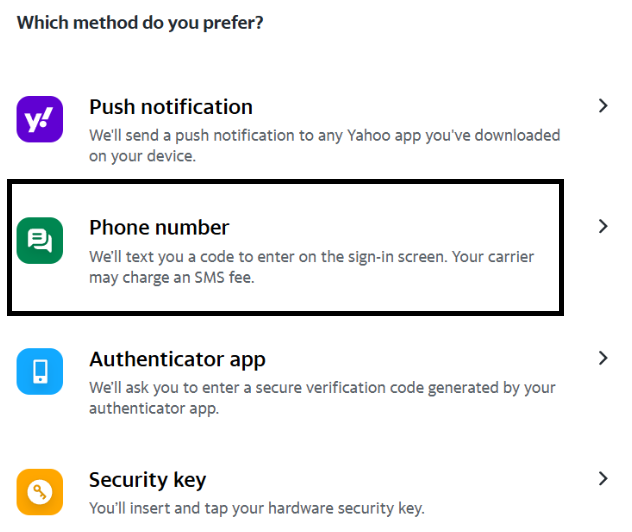This screenshot has width=632, height=532.
Task: Click the green text message icon
Action: click(40, 240)
